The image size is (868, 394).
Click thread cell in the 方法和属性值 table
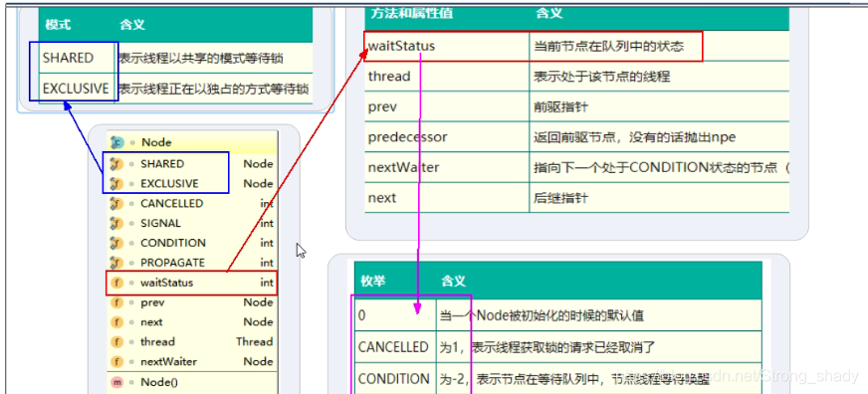coord(447,77)
